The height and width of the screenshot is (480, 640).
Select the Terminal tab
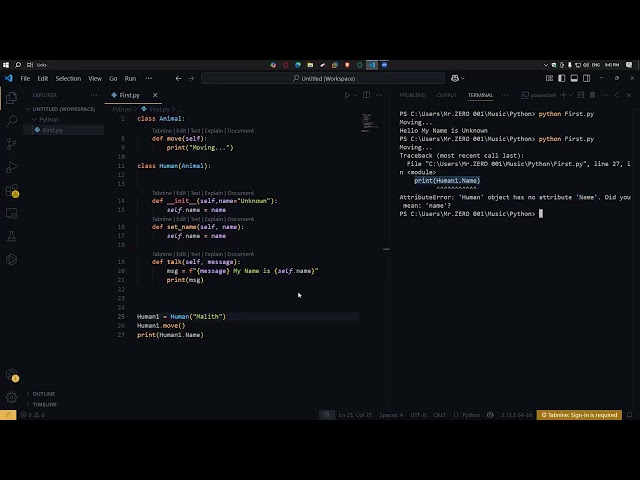point(480,95)
